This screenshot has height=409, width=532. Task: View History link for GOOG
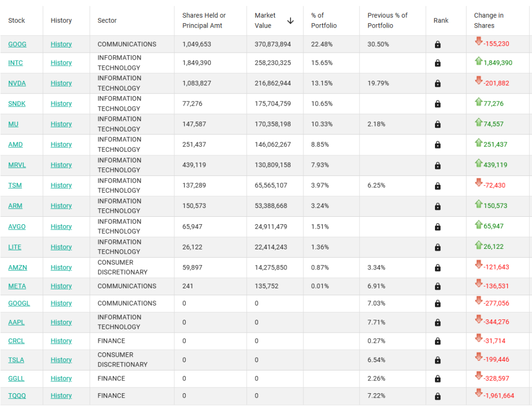(x=61, y=44)
